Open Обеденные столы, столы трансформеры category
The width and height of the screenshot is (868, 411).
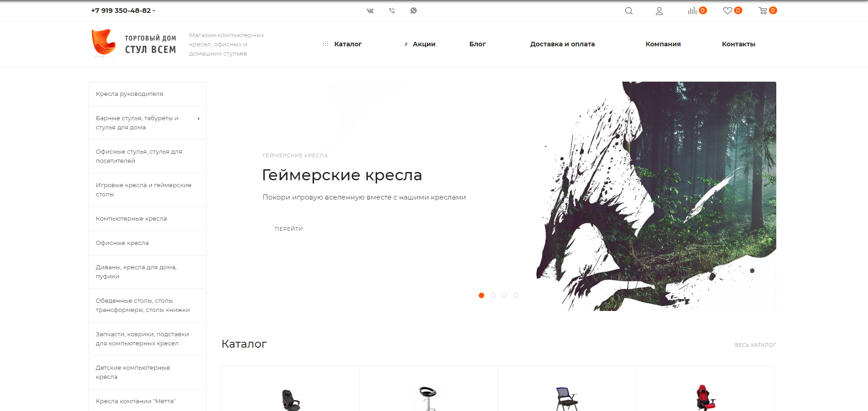[148, 305]
